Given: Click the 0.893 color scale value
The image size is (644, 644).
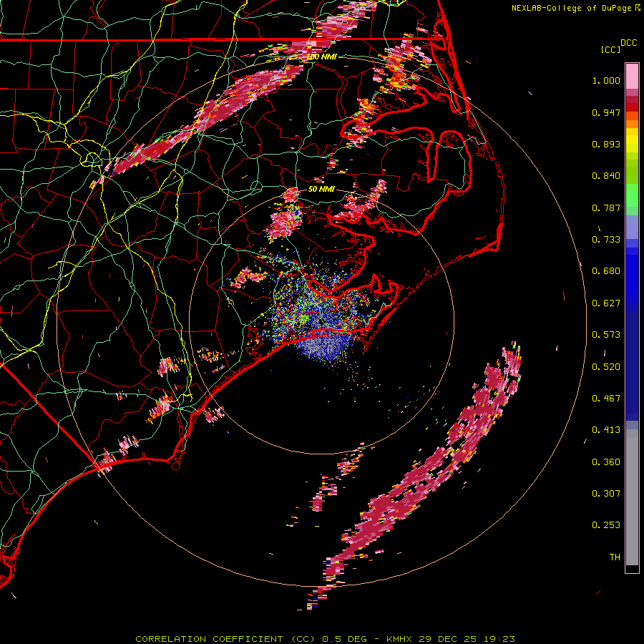Looking at the screenshot, I should 606,144.
